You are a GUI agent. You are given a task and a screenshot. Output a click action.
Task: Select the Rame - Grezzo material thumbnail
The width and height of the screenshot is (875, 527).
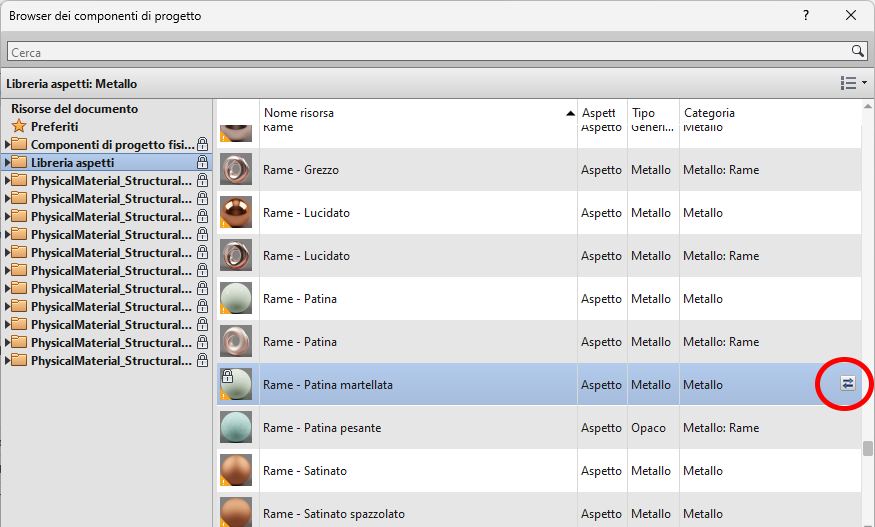point(237,170)
